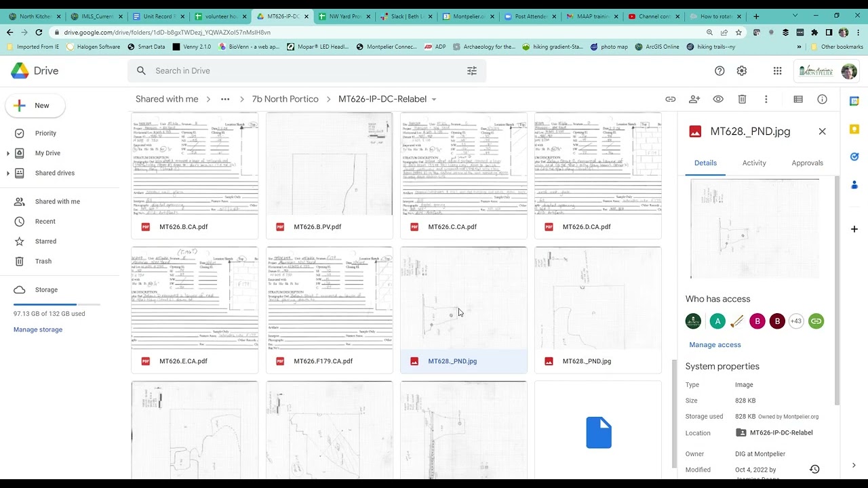The image size is (868, 488).
Task: Click the share person-add icon
Action: tap(694, 99)
